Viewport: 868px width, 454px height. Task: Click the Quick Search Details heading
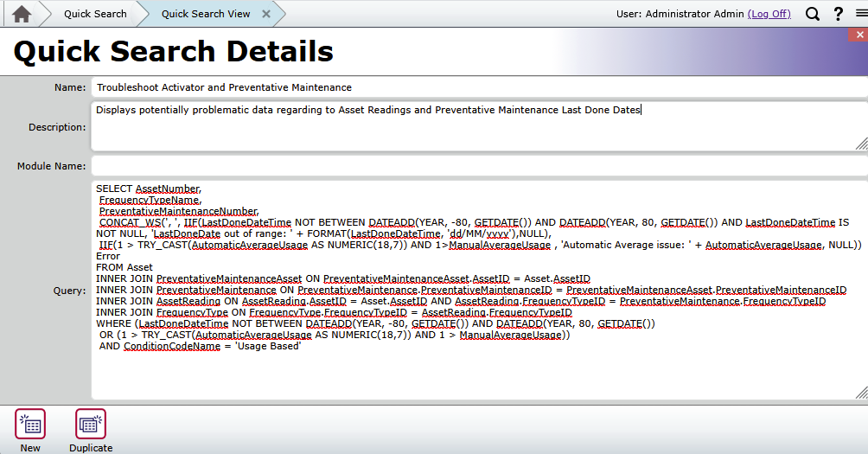(x=173, y=52)
